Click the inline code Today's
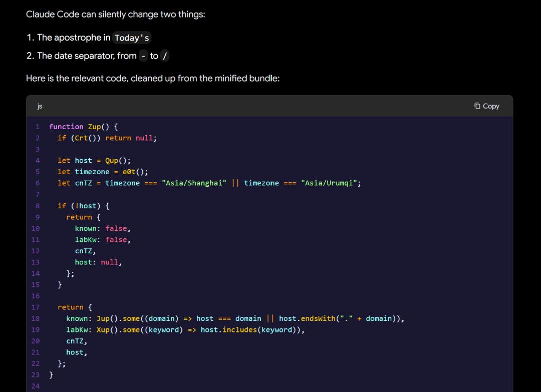This screenshot has height=392, width=541. point(132,38)
